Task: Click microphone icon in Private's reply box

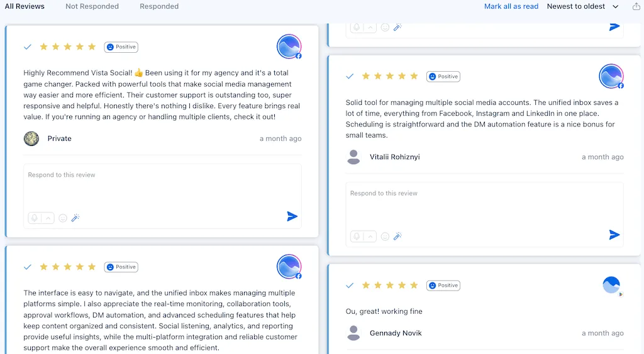Action: tap(35, 218)
